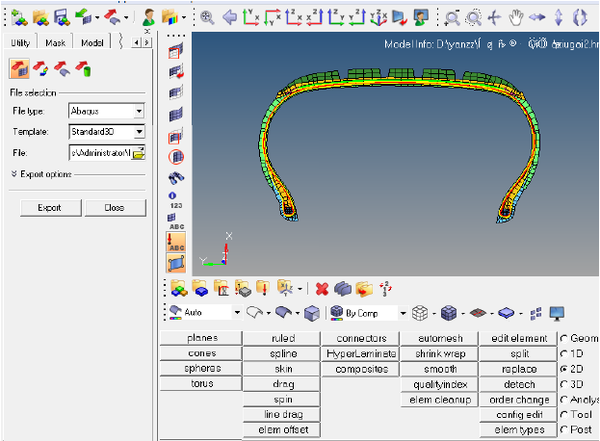This screenshot has width=600, height=441.
Task: Click the red X delete icon
Action: click(x=322, y=289)
